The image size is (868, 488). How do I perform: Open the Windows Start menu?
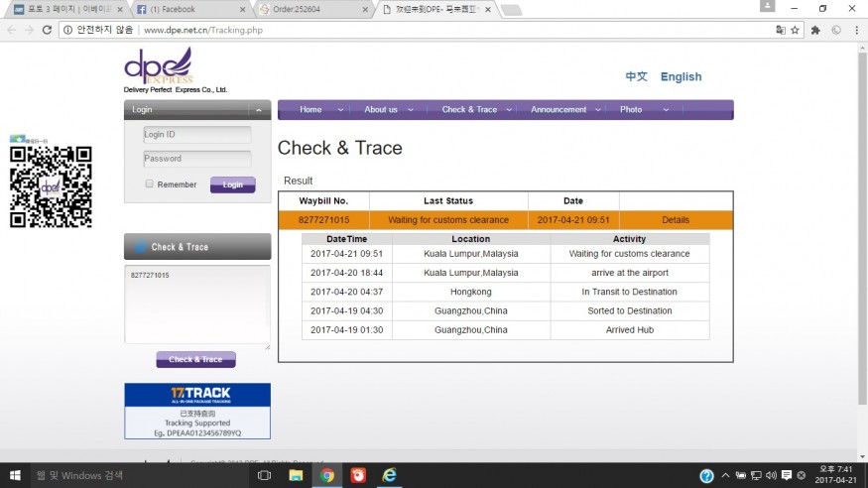point(14,475)
